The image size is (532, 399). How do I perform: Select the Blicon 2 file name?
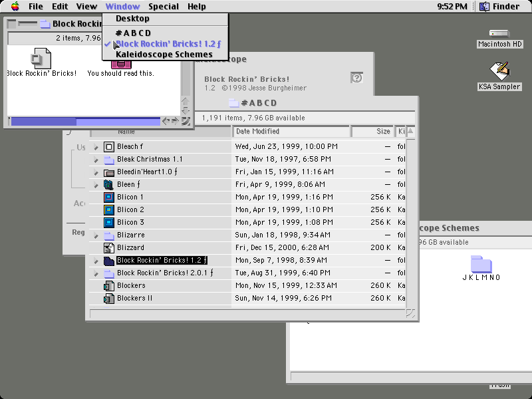[x=130, y=209]
